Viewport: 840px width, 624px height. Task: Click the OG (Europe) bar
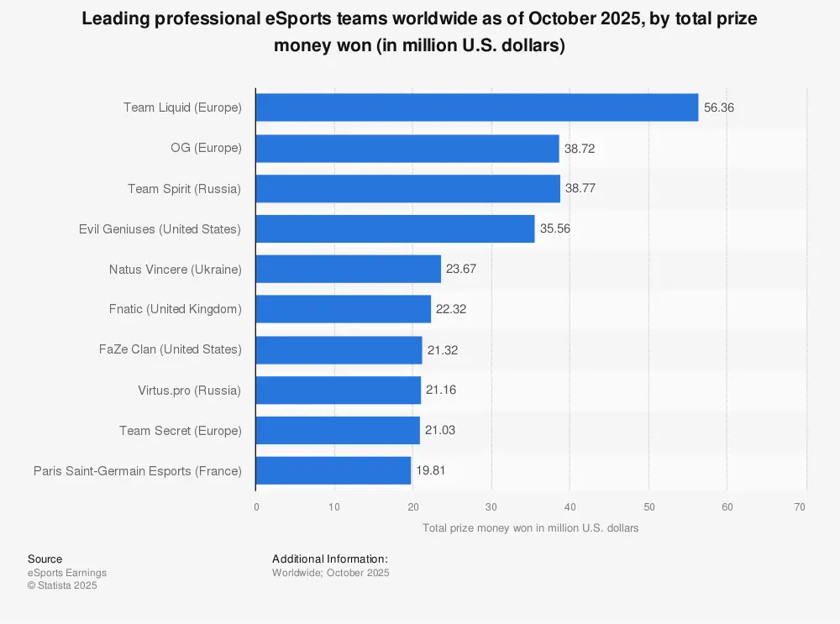(407, 149)
